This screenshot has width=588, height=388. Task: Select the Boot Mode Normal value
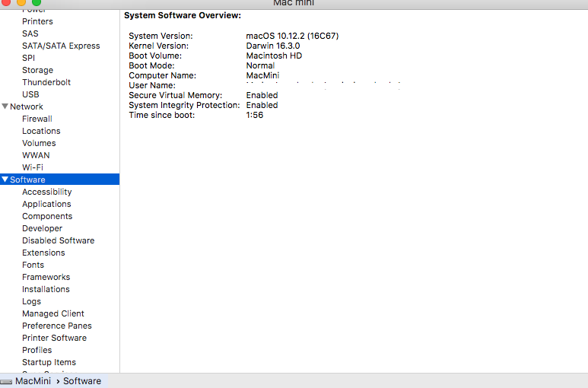pyautogui.click(x=260, y=65)
